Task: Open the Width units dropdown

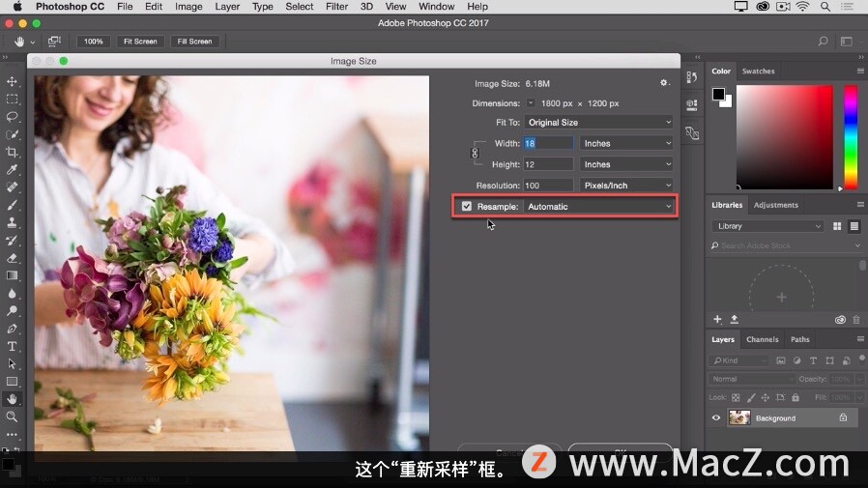Action: coord(626,143)
